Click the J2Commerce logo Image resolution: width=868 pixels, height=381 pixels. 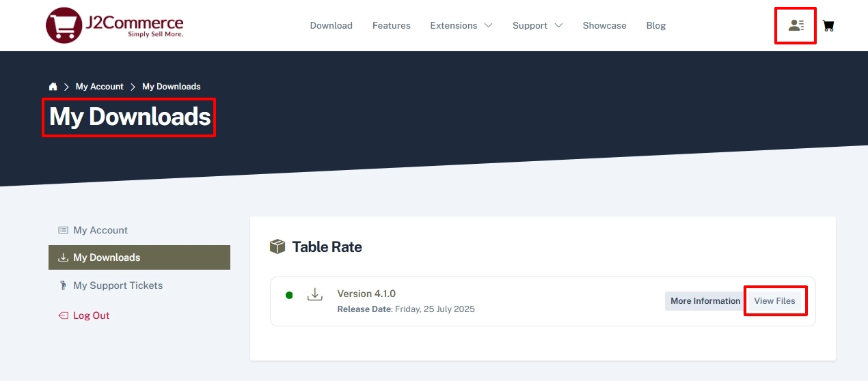pos(115,25)
